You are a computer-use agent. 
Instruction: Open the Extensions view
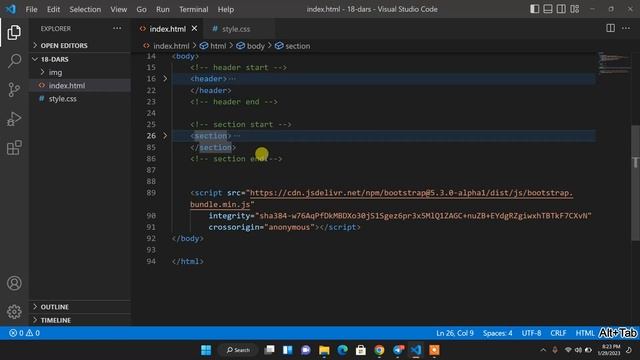tap(14, 148)
